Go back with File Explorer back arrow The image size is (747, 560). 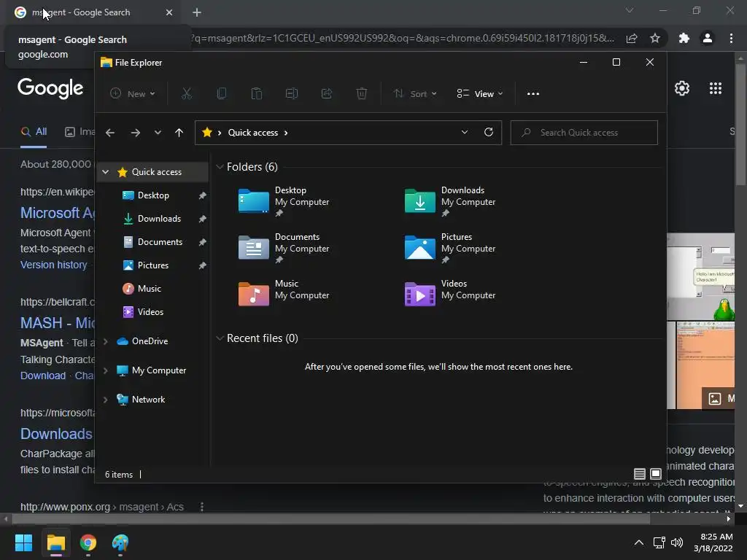pyautogui.click(x=110, y=133)
